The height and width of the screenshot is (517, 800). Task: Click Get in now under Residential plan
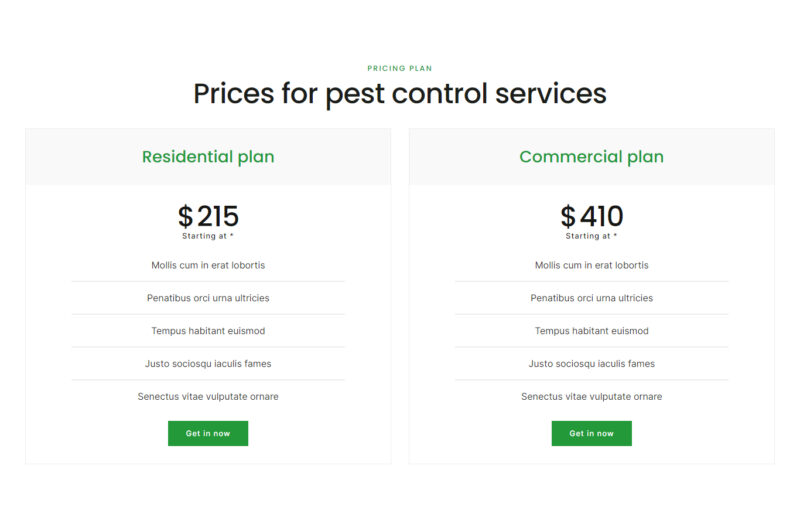[208, 433]
